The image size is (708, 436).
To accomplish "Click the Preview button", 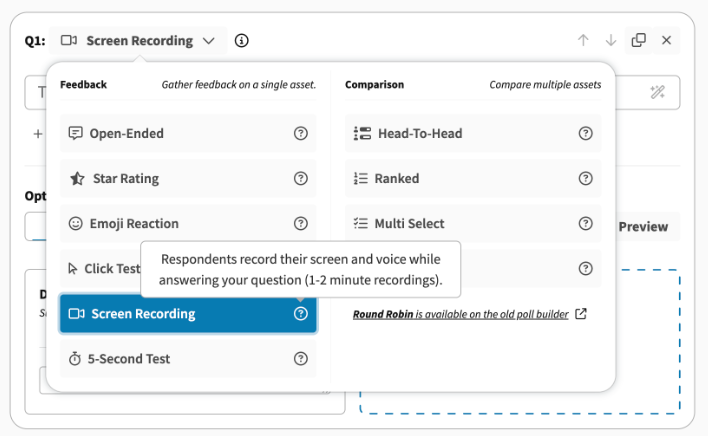I will point(642,227).
